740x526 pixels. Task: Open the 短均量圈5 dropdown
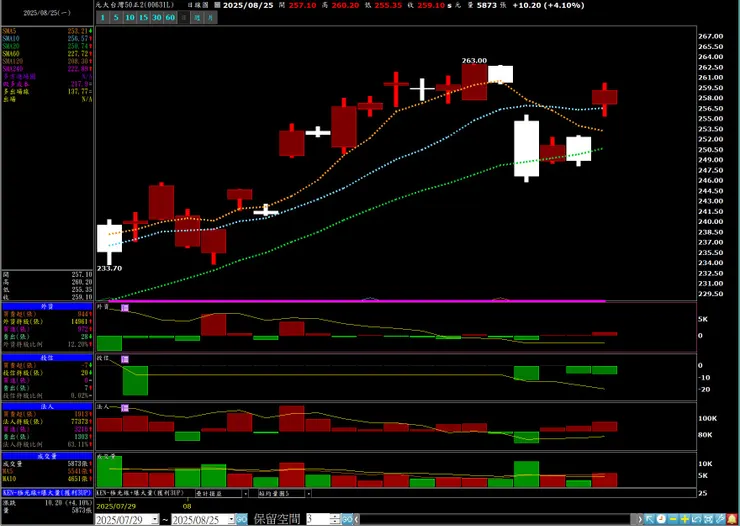coord(309,493)
